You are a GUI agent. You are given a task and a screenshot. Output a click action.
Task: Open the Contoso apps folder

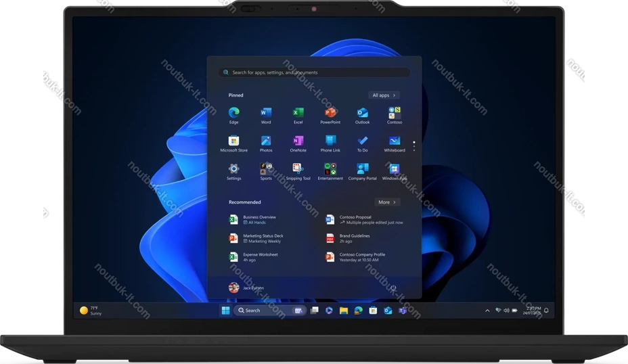(x=395, y=113)
